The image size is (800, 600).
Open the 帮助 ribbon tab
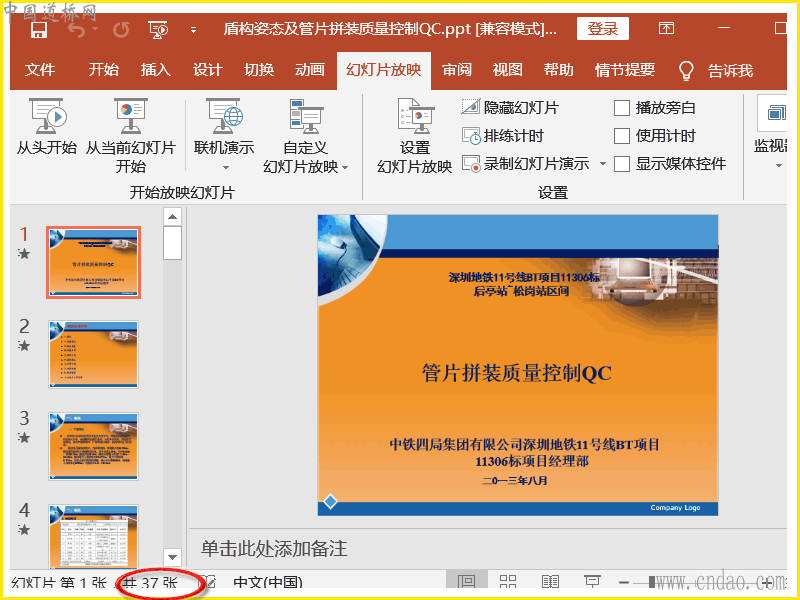558,70
